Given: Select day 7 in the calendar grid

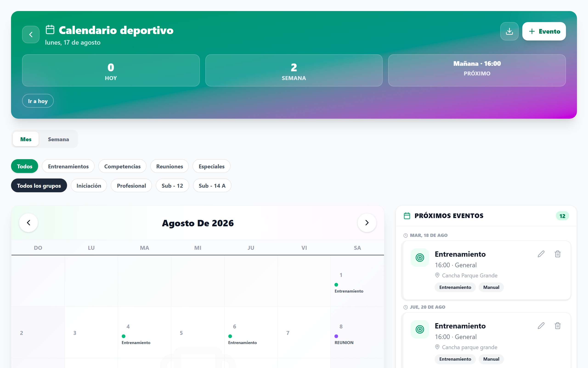Looking at the screenshot, I should pos(304,333).
